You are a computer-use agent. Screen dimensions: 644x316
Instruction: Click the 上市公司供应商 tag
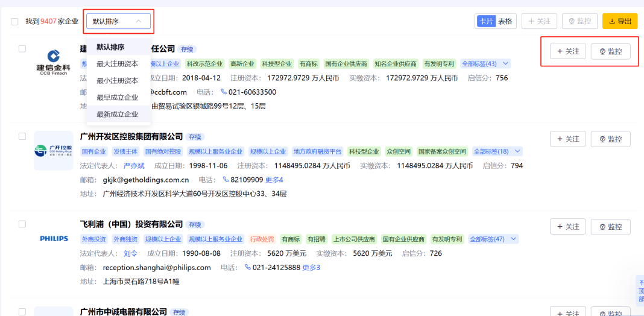click(355, 239)
